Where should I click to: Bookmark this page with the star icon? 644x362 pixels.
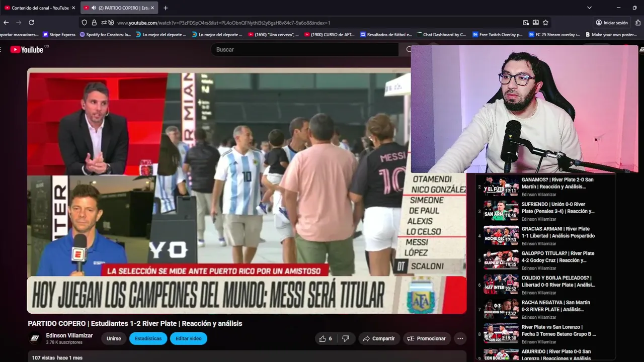tap(545, 23)
